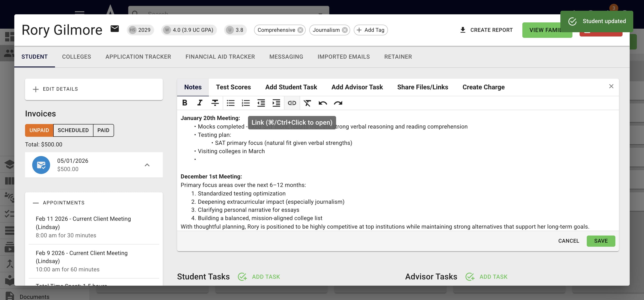The width and height of the screenshot is (644, 300).
Task: Add a task under Advisor Tasks
Action: (x=486, y=277)
